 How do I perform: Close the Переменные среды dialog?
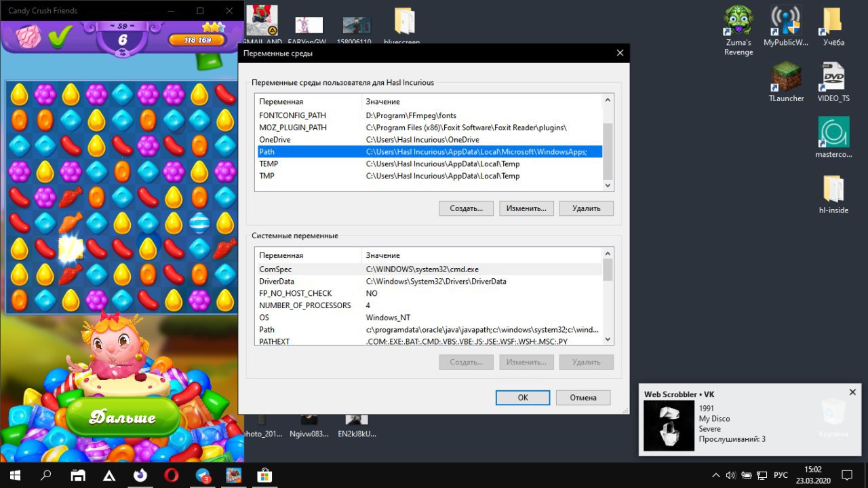pyautogui.click(x=620, y=53)
